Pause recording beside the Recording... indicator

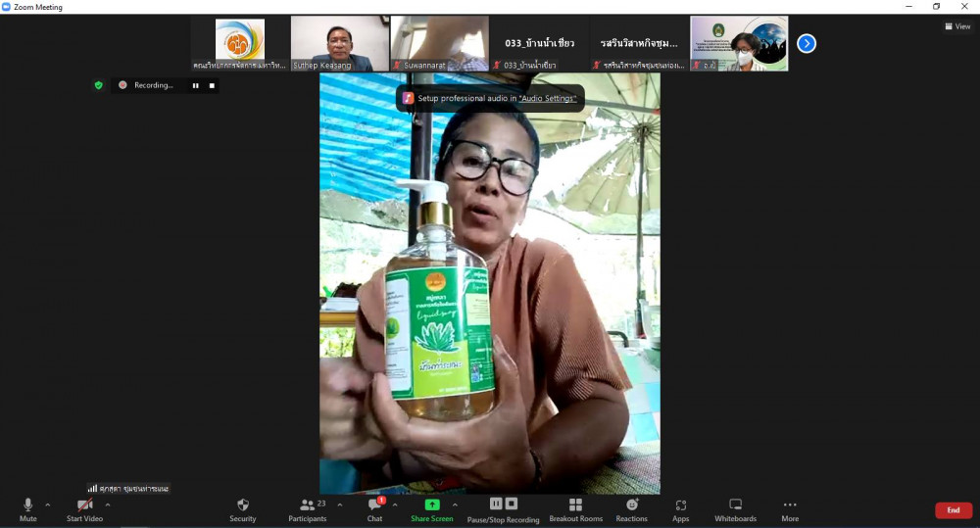tap(195, 85)
